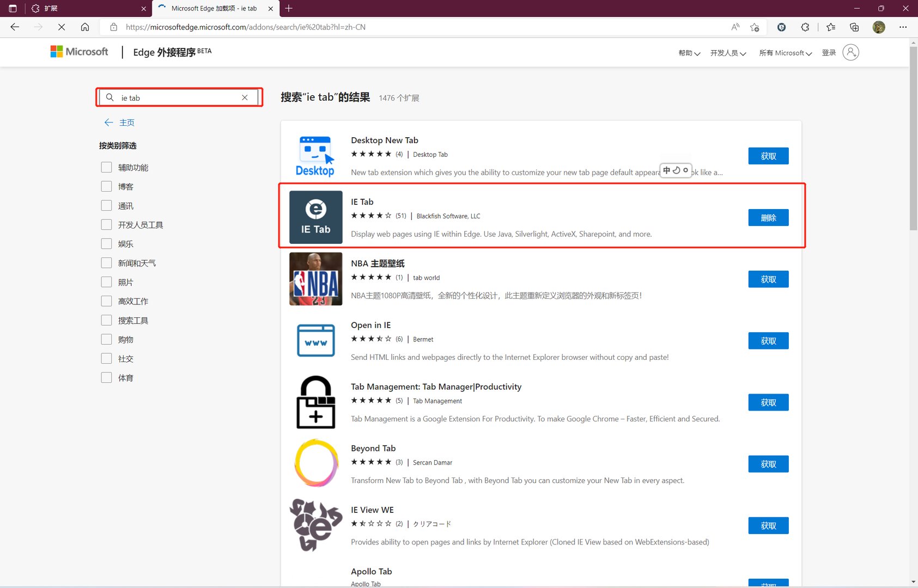Click the Desktop New Tab extension icon
Screen dimensions: 918x588
pyautogui.click(x=315, y=156)
